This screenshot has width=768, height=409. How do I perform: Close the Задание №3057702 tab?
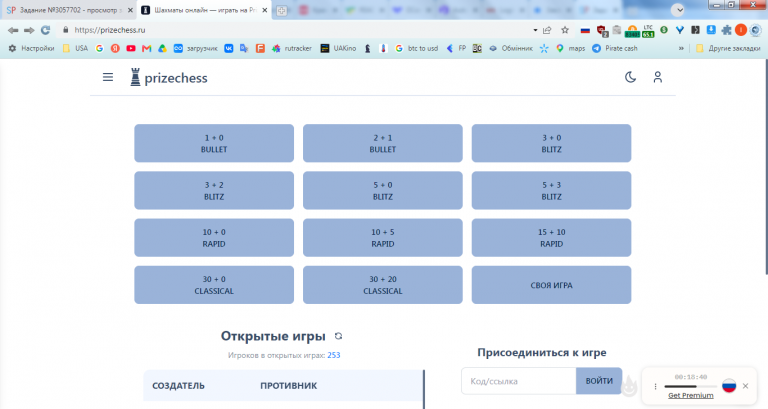point(130,10)
